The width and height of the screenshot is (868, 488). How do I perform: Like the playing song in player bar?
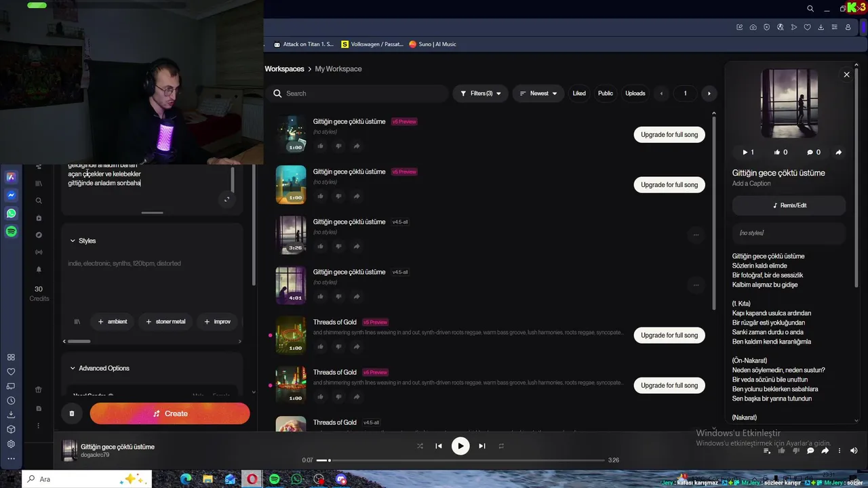pyautogui.click(x=781, y=451)
